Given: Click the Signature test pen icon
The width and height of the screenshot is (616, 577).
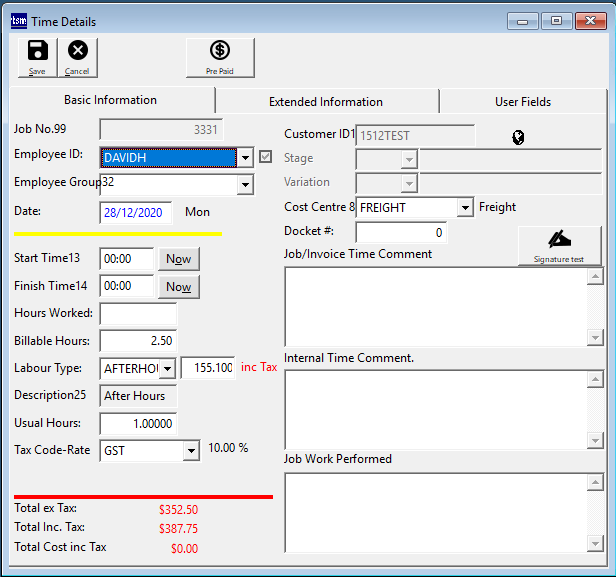Looking at the screenshot, I should coord(559,241).
